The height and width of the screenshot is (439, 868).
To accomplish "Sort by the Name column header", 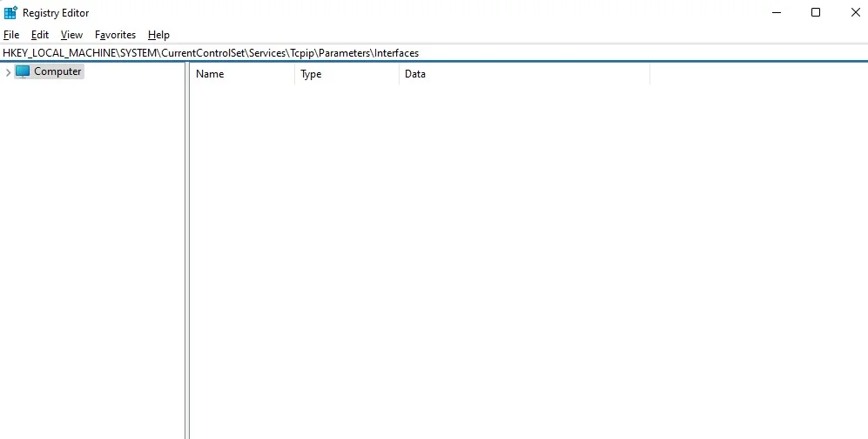I will 242,74.
